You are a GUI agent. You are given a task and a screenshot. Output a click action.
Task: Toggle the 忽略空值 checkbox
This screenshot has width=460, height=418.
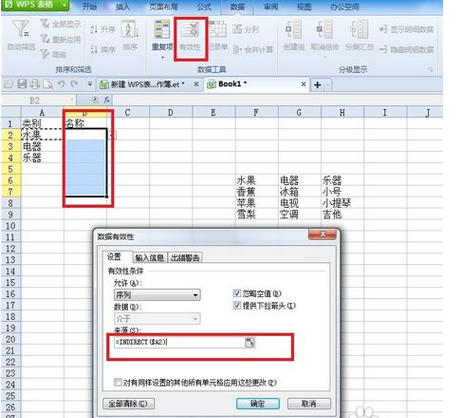point(237,293)
